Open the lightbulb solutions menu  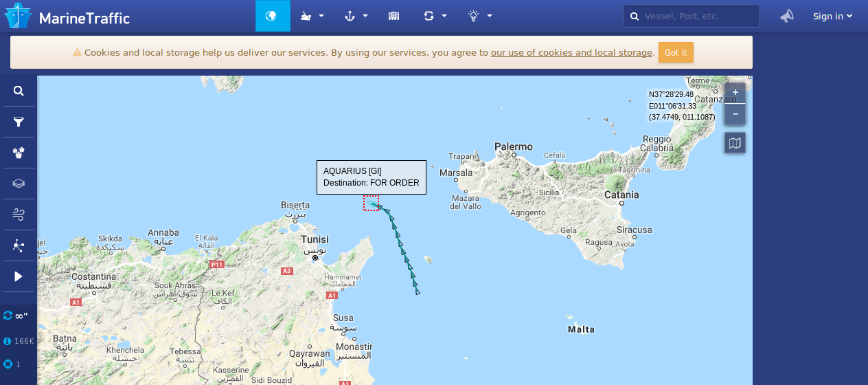tap(480, 16)
